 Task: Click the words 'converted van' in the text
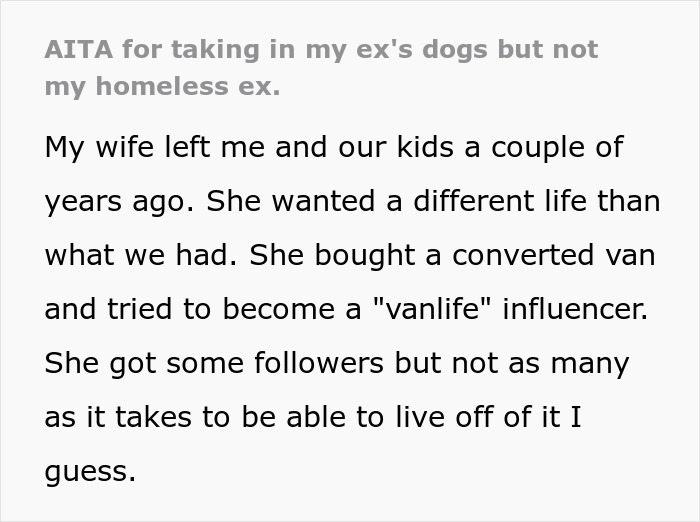pyautogui.click(x=554, y=255)
